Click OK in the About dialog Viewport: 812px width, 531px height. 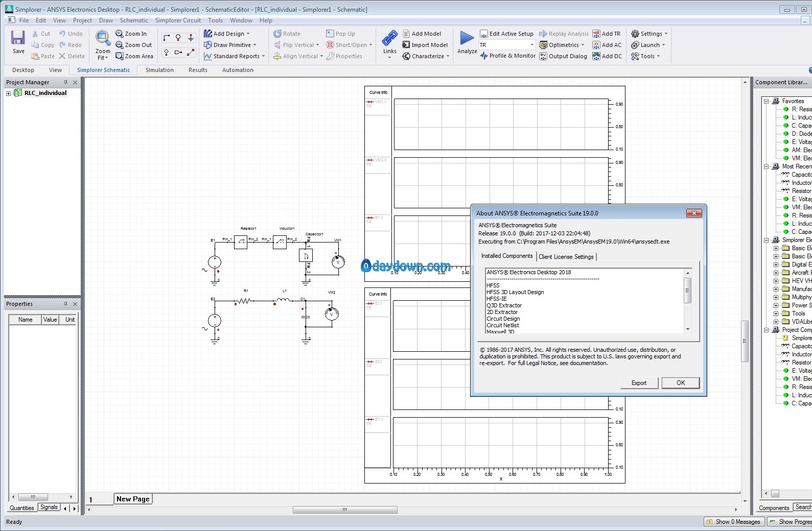click(681, 383)
